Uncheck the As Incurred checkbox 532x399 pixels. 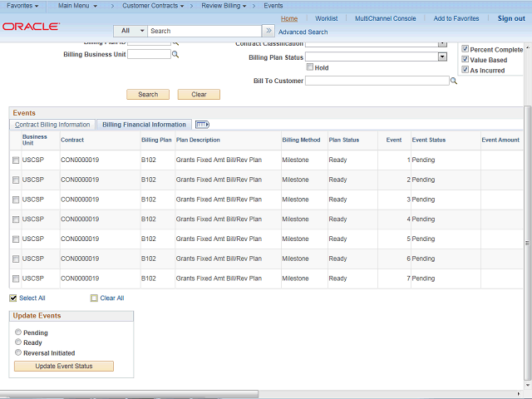pos(465,70)
